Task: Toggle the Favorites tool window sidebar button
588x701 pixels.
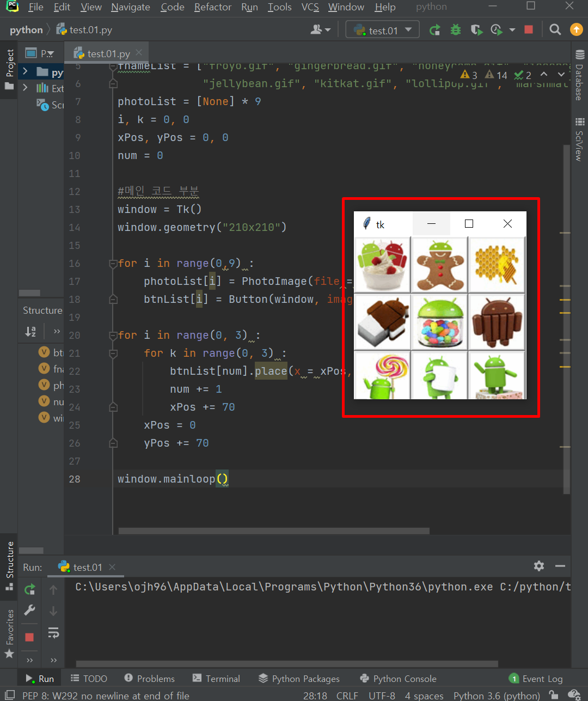Action: pyautogui.click(x=9, y=634)
